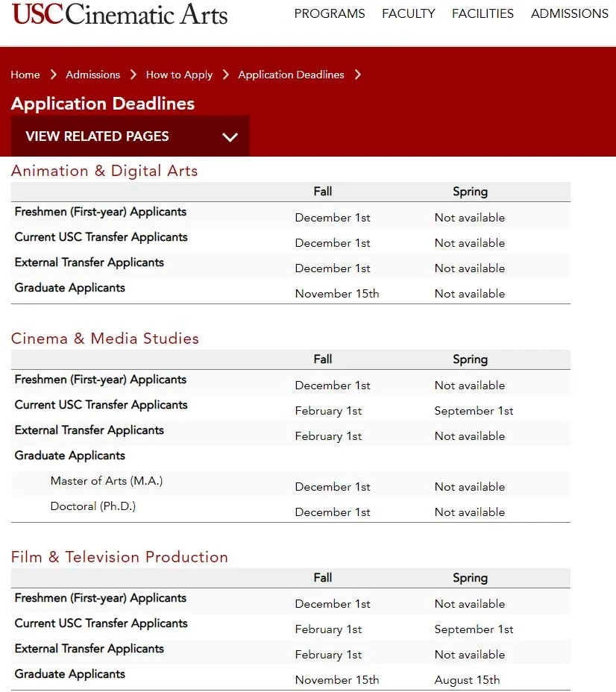
Task: Click the Spring header in Animation table
Action: tap(470, 192)
